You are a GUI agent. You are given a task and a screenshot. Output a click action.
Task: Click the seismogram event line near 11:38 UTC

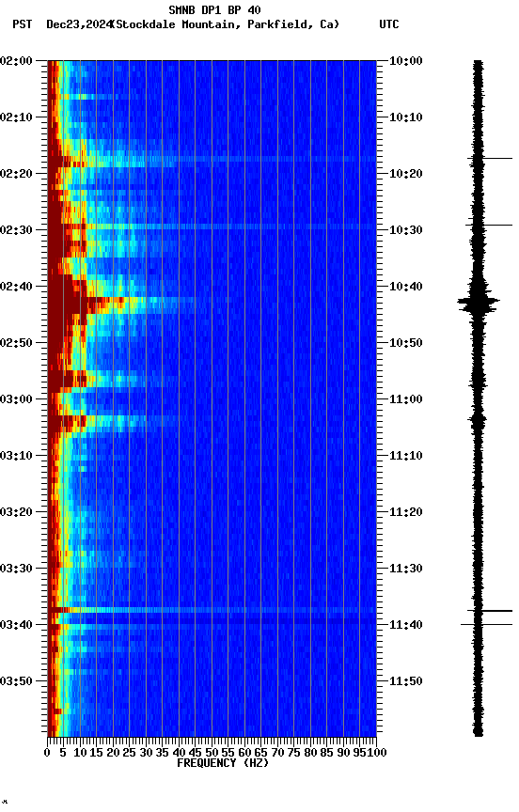click(490, 611)
